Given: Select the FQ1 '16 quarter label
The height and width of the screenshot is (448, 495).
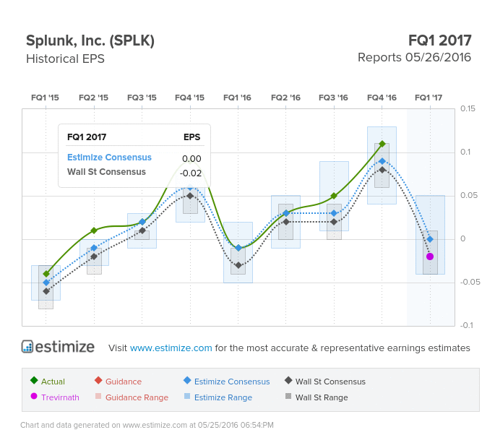Looking at the screenshot, I should coord(238,98).
